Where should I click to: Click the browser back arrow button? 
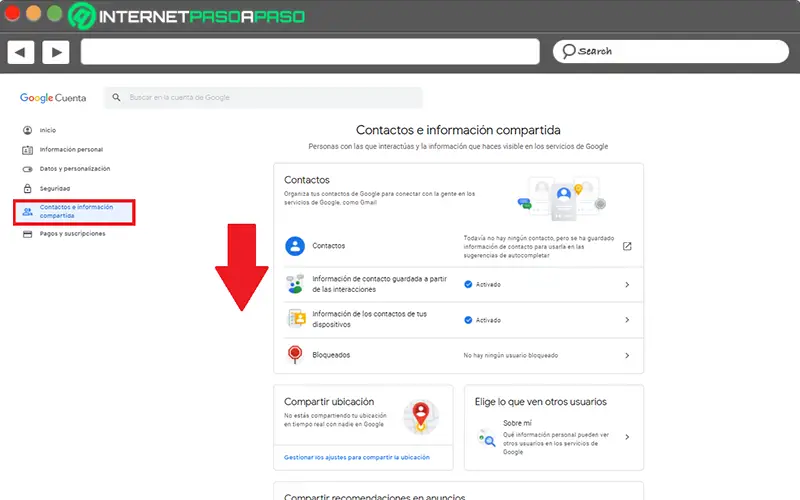coord(21,51)
